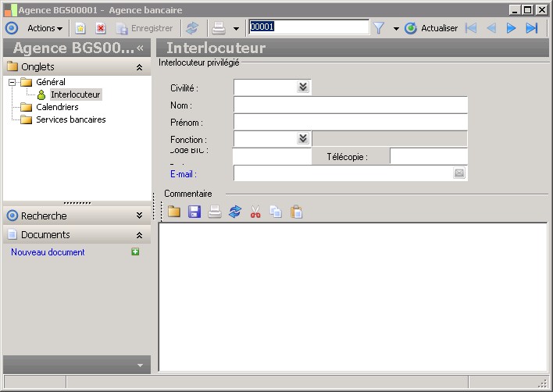Click the Prénom input field

point(351,122)
